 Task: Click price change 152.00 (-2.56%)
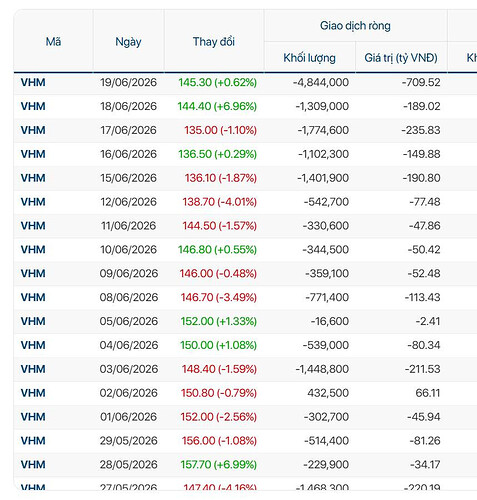pos(219,417)
